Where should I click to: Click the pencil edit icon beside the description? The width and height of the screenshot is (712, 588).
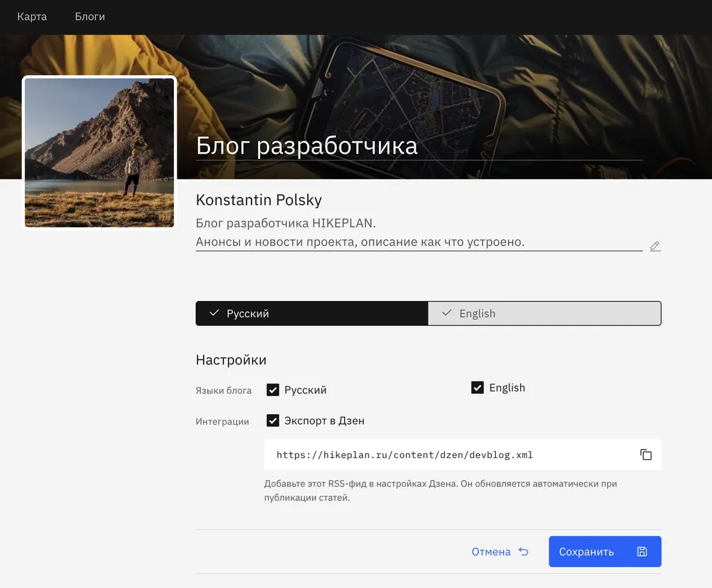(x=654, y=246)
